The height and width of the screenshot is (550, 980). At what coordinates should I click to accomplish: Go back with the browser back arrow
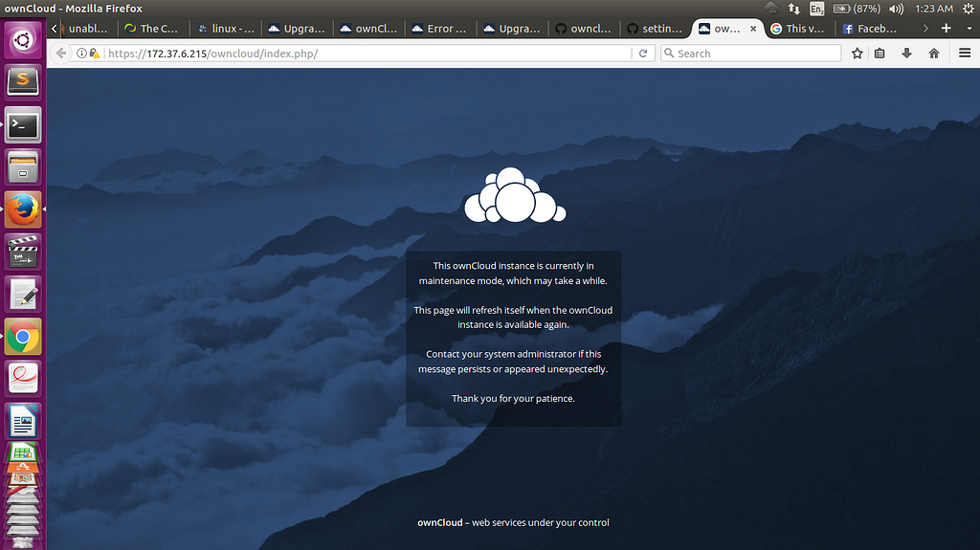60,54
